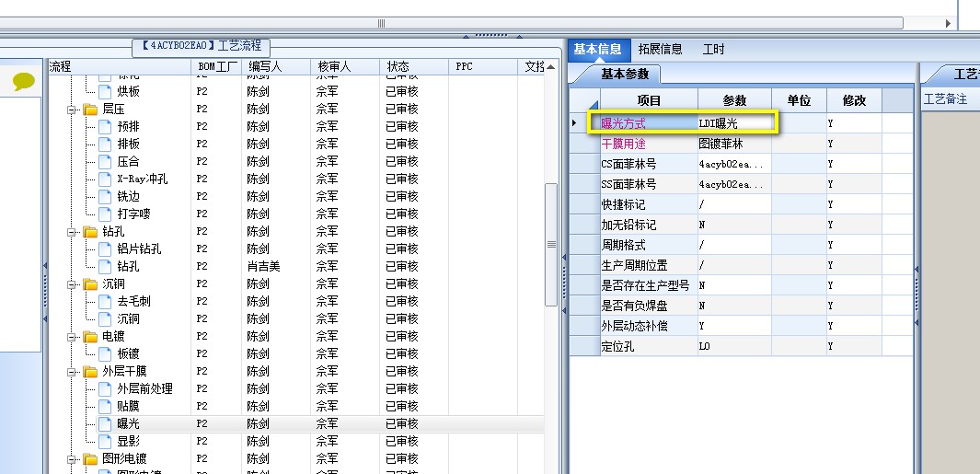Collapse the 钻孔 folder node
This screenshot has width=980, height=474.
coord(73,232)
